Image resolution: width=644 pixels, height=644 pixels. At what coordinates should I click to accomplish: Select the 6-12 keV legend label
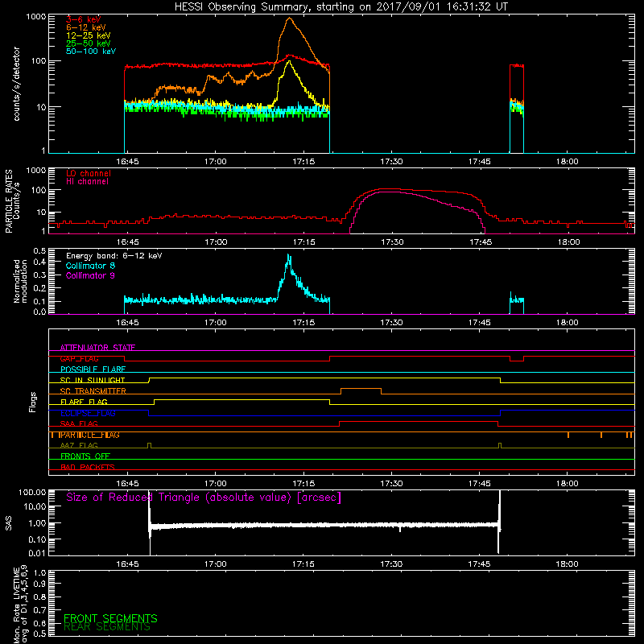coord(86,27)
